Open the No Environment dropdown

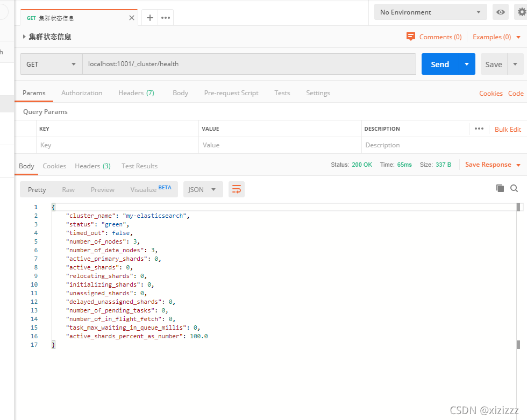(x=431, y=12)
